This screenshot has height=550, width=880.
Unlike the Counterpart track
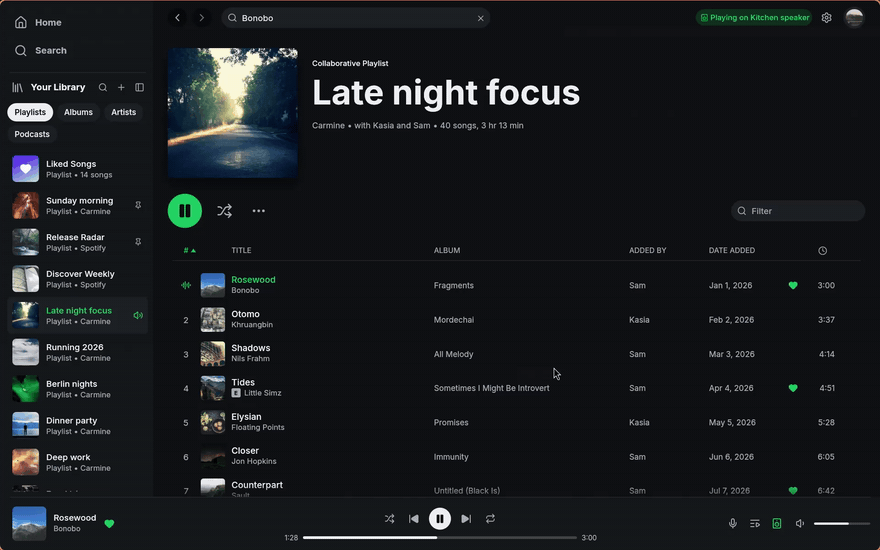(793, 491)
